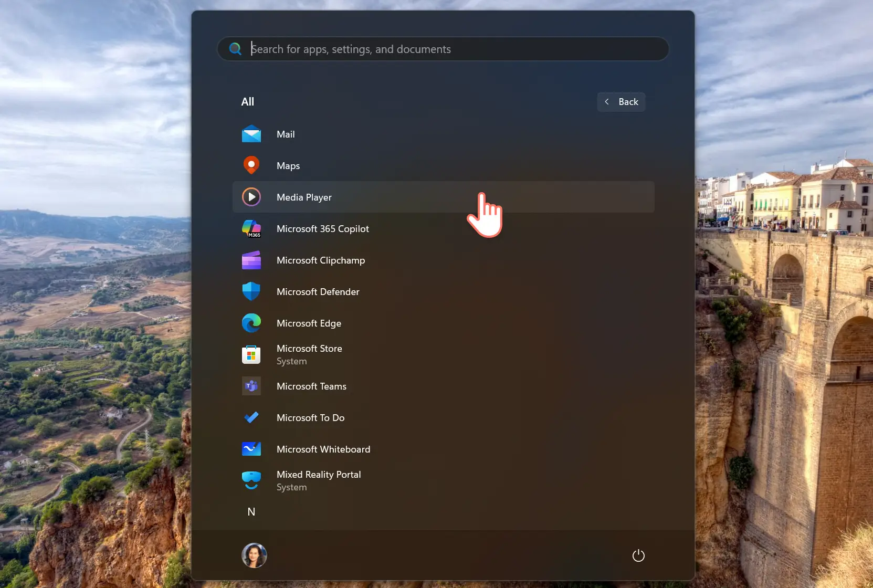This screenshot has height=588, width=873.
Task: Select the "Mixed Reality Portal" label
Action: point(319,475)
